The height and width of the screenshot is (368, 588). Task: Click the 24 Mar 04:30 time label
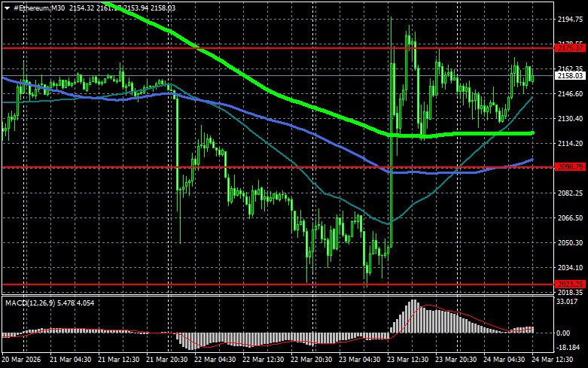504,360
